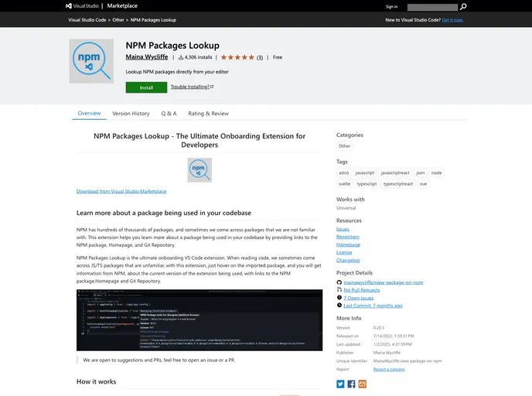Image resolution: width=532 pixels, height=396 pixels.
Task: Click 7 Open Issues link
Action: click(359, 298)
